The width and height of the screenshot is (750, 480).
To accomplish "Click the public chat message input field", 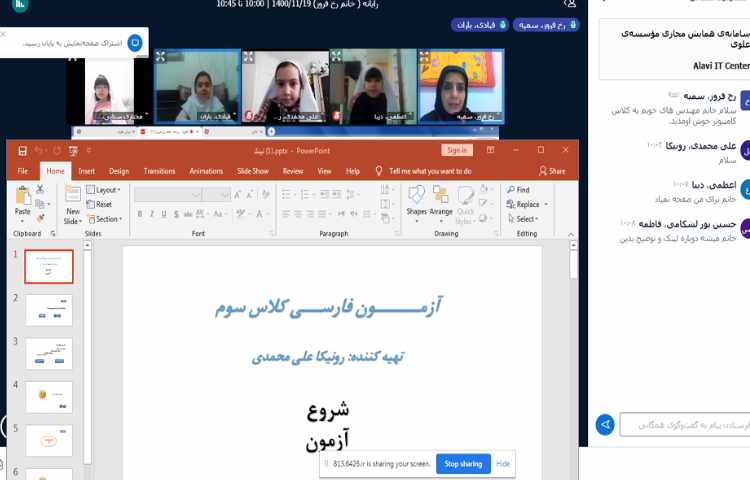I will pos(684,425).
